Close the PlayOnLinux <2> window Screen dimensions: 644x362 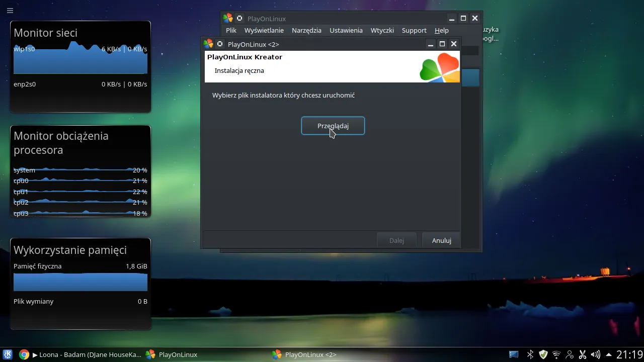pyautogui.click(x=454, y=44)
